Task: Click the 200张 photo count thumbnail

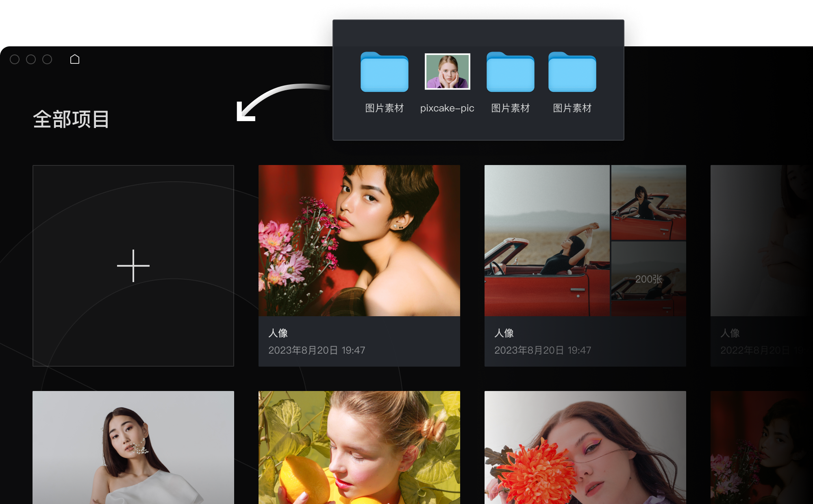Action: coord(649,279)
